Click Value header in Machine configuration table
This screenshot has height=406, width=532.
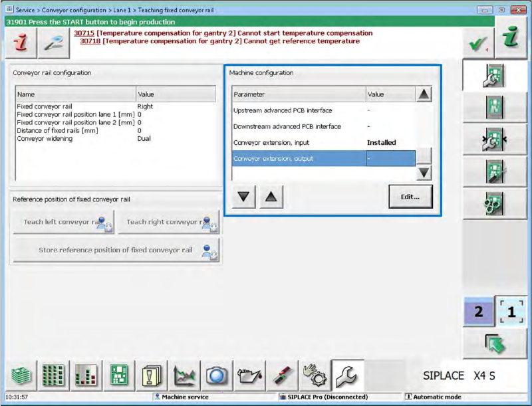coord(390,94)
